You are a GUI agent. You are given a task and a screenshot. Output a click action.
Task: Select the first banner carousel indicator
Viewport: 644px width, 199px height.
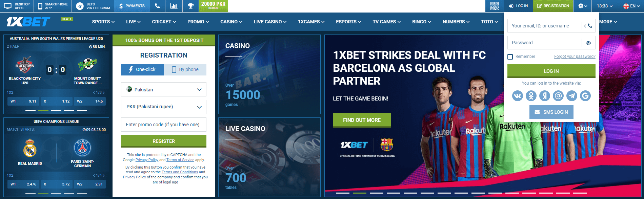point(343,193)
